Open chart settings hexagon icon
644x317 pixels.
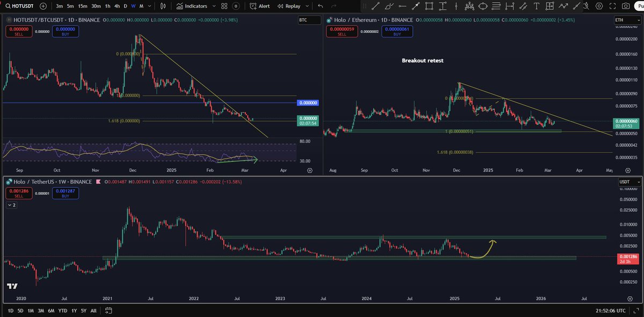[599, 6]
